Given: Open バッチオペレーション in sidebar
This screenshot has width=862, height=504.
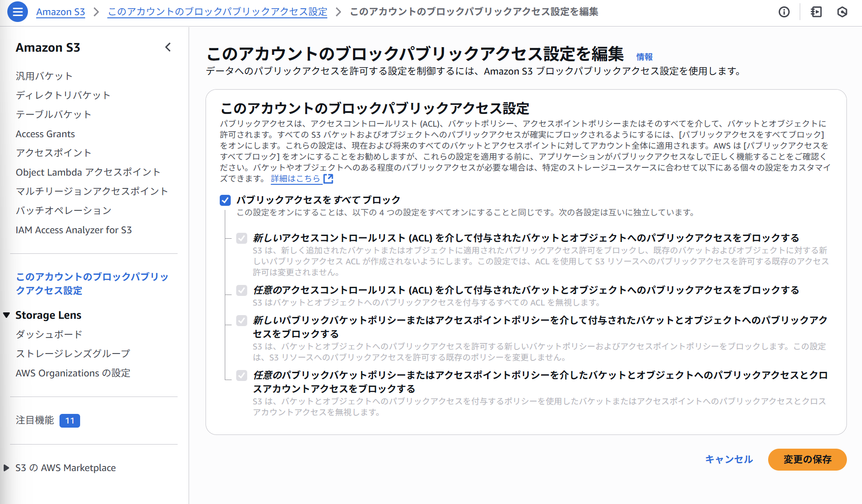Looking at the screenshot, I should tap(64, 210).
